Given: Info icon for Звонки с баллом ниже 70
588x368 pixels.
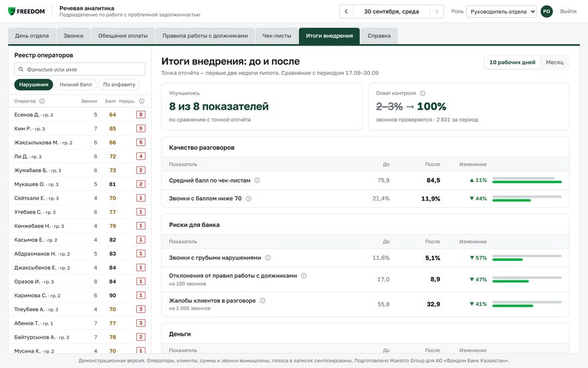Looking at the screenshot, I should coord(249,199).
